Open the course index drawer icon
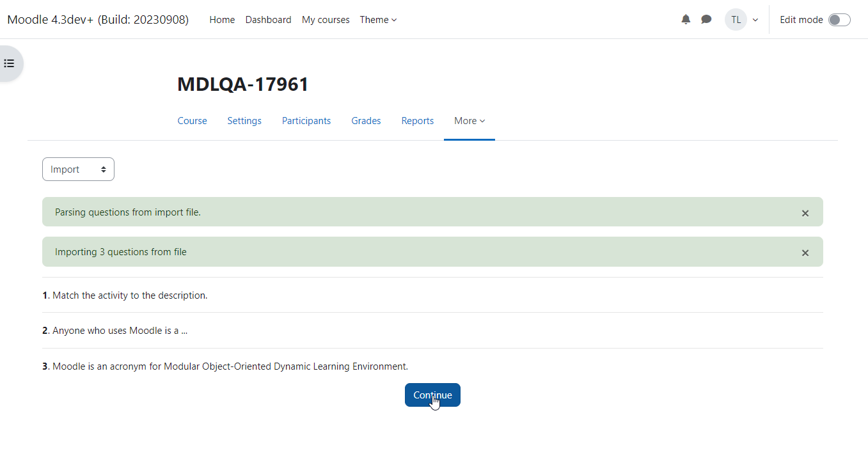868x456 pixels. click(9, 63)
